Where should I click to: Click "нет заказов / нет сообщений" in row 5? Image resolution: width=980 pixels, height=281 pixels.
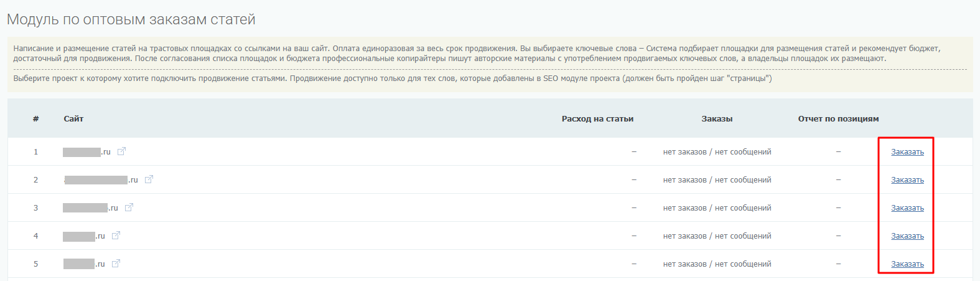[x=717, y=264]
